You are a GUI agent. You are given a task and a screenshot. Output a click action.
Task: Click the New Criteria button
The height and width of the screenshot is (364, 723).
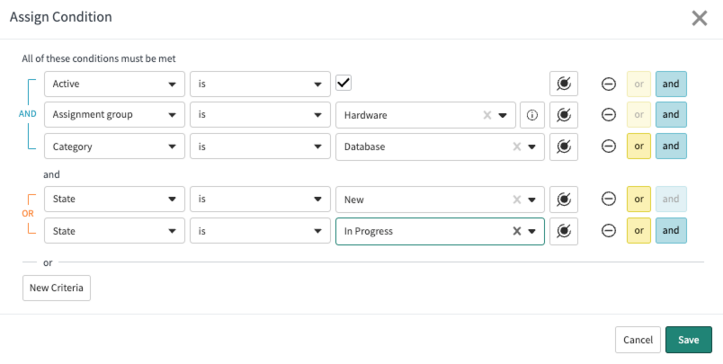[56, 288]
